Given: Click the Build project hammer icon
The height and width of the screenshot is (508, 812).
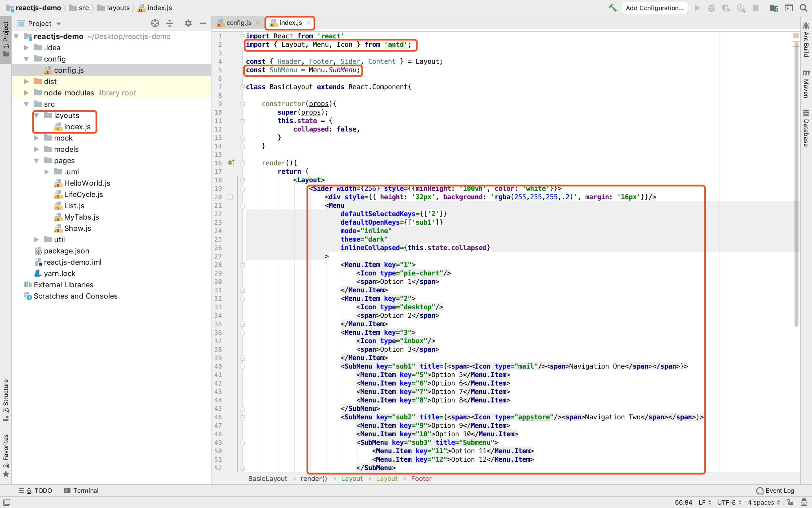Looking at the screenshot, I should tap(612, 8).
